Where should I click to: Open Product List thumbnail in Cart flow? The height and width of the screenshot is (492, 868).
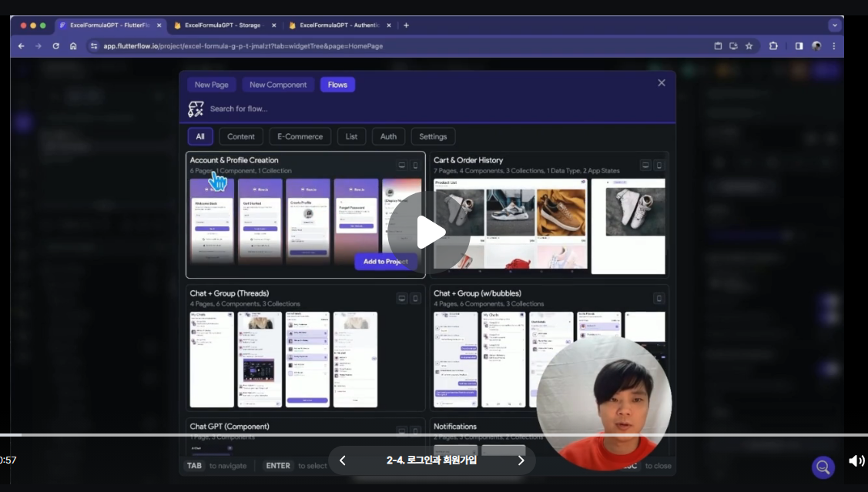pos(511,226)
